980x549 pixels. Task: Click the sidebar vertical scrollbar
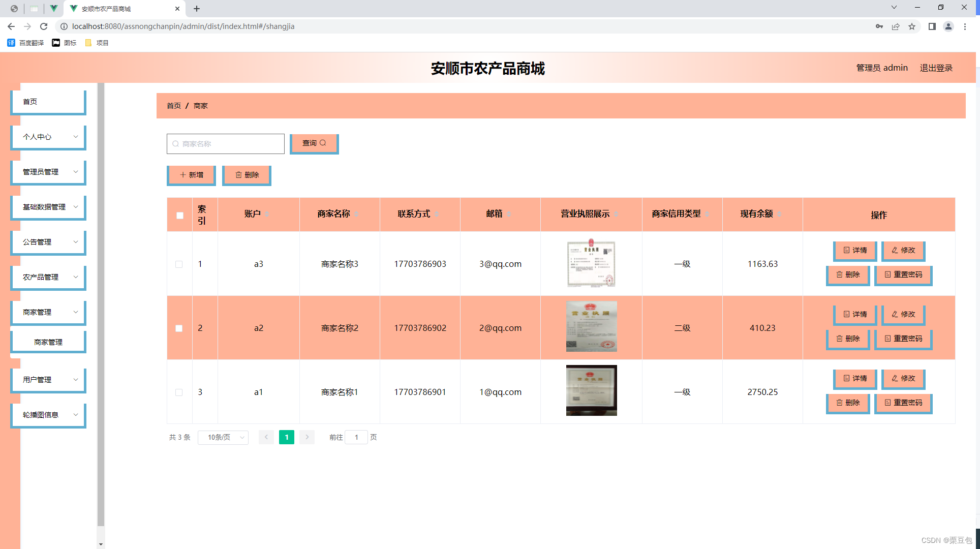click(101, 305)
